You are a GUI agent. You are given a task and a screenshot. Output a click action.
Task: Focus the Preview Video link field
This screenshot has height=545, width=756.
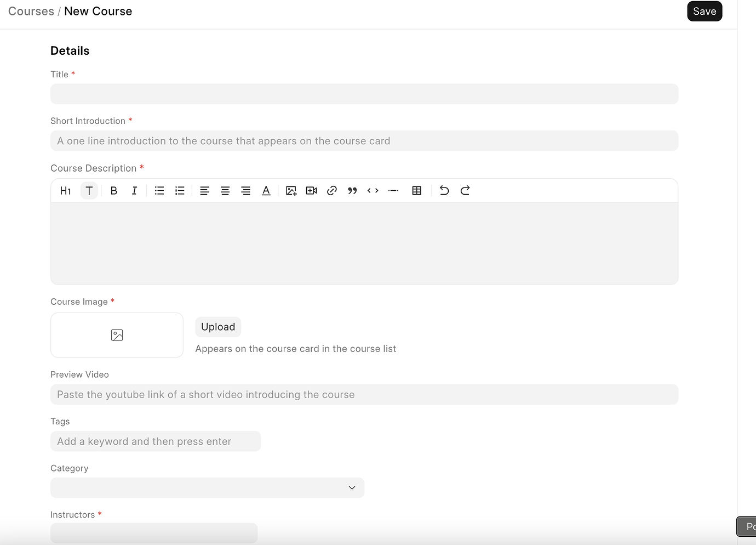coord(364,394)
